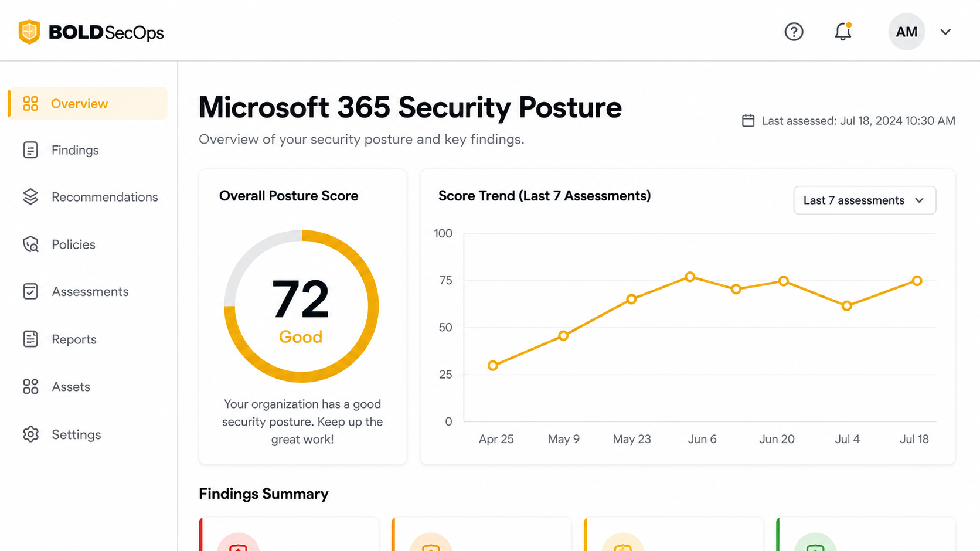Click the posture score donut gauge
Image resolution: width=980 pixels, height=551 pixels.
[x=301, y=306]
